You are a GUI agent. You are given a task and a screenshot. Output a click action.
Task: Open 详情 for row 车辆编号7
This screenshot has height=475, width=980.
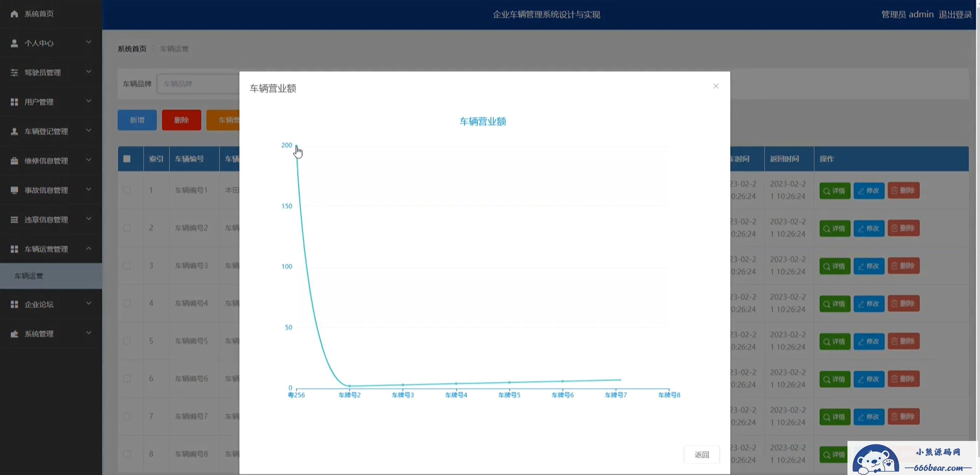(834, 417)
